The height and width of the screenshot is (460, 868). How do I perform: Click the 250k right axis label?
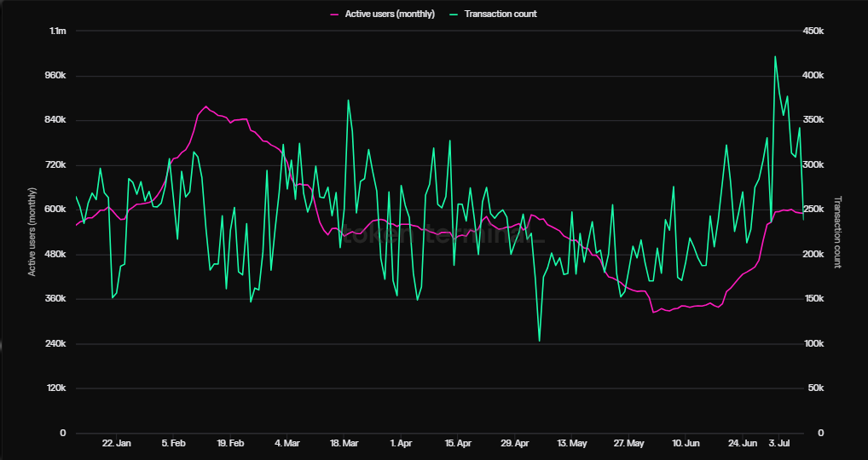(x=813, y=210)
